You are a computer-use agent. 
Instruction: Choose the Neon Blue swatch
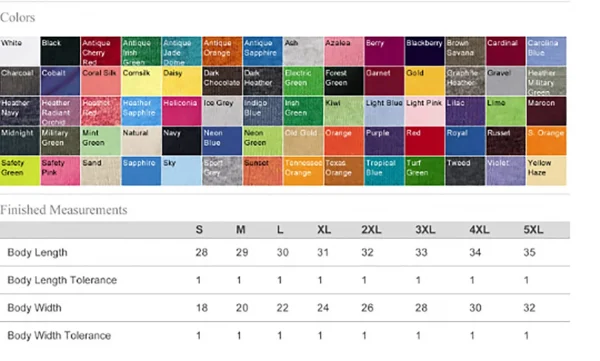click(222, 141)
